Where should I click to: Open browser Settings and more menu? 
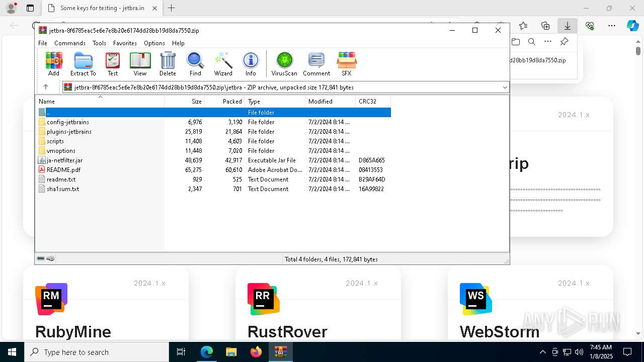coord(612,26)
